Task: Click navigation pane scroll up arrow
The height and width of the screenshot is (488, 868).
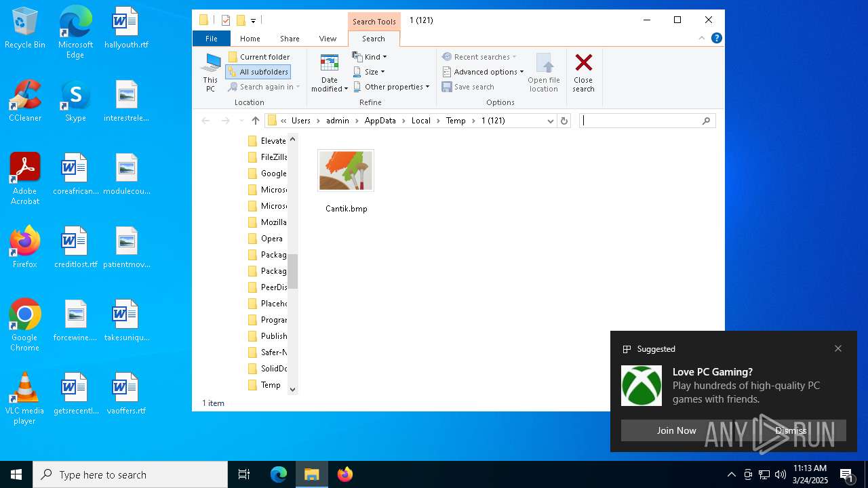Action: 293,139
